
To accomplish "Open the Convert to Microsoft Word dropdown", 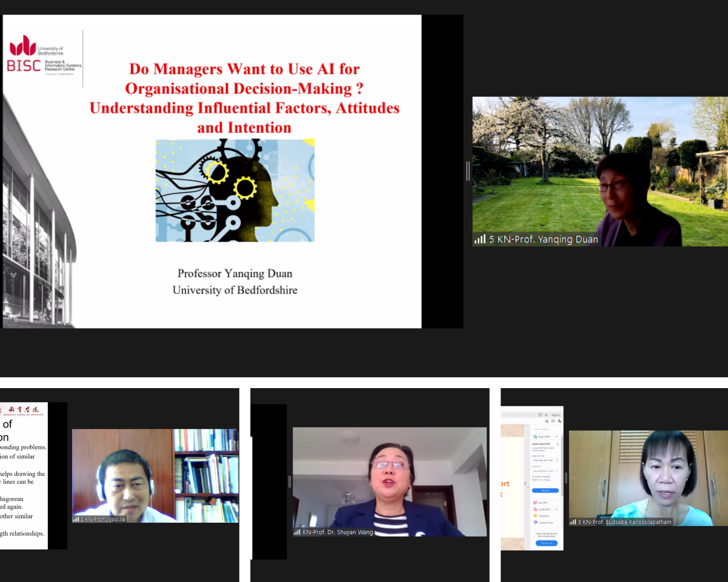I will [545, 471].
